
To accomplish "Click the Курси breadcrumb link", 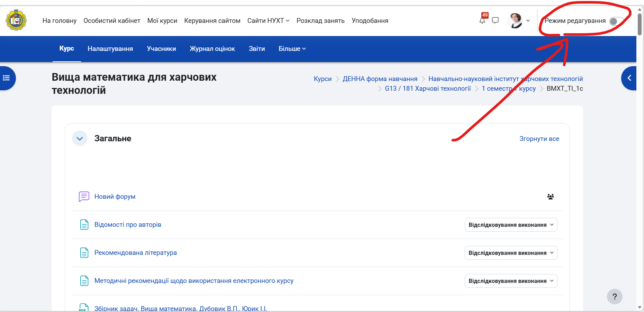I will [323, 79].
